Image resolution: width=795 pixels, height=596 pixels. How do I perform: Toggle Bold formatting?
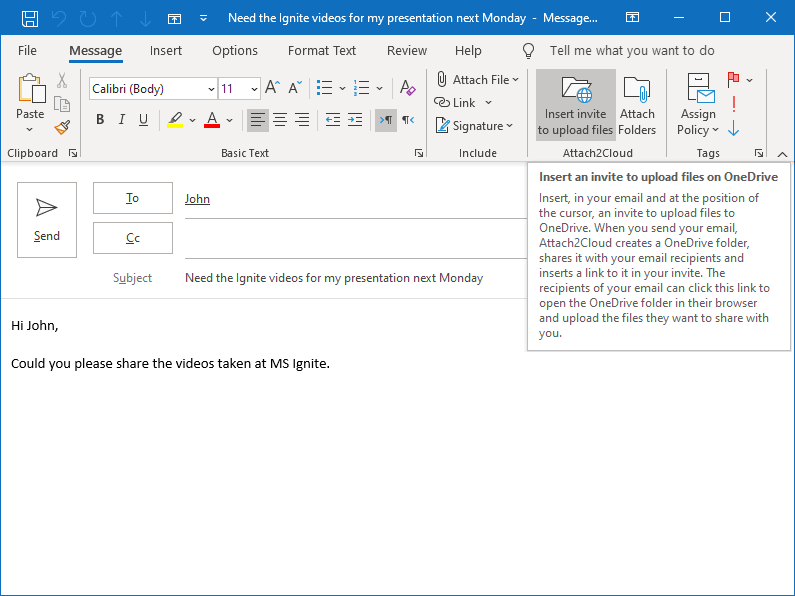[100, 120]
